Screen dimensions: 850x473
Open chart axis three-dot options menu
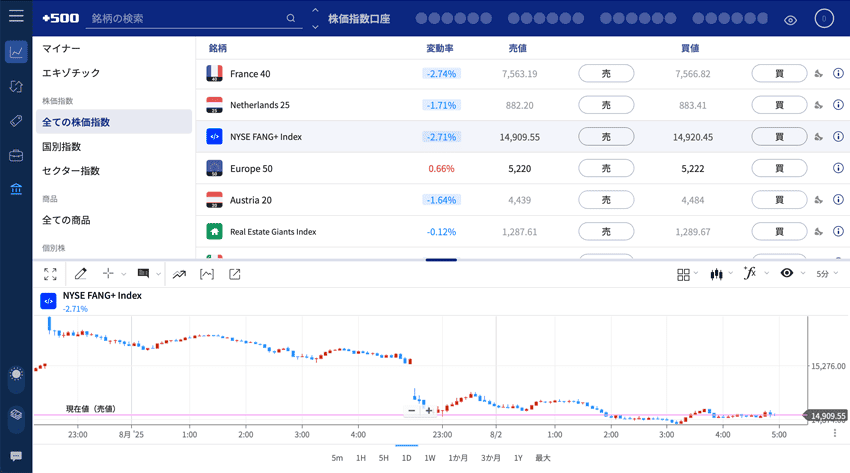[835, 433]
